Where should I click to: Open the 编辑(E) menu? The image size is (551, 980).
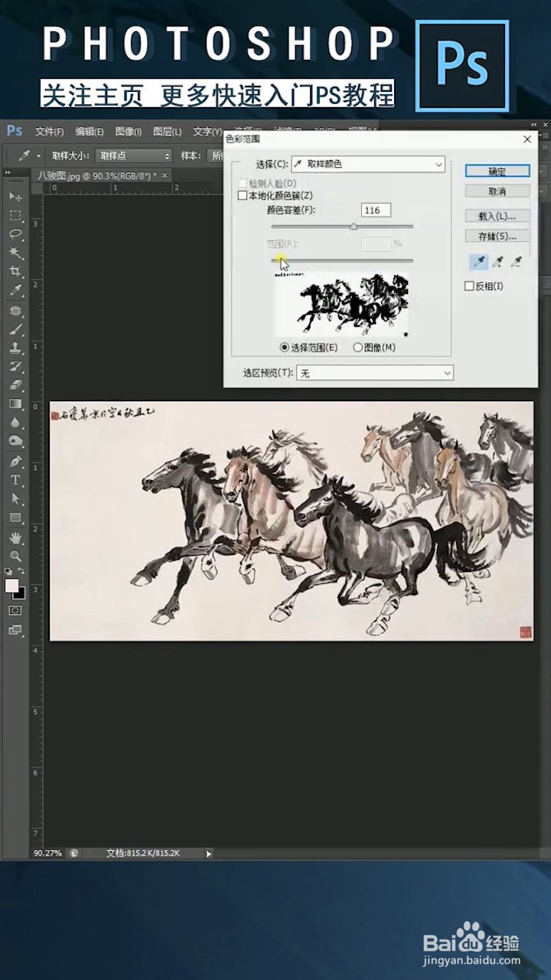[90, 132]
